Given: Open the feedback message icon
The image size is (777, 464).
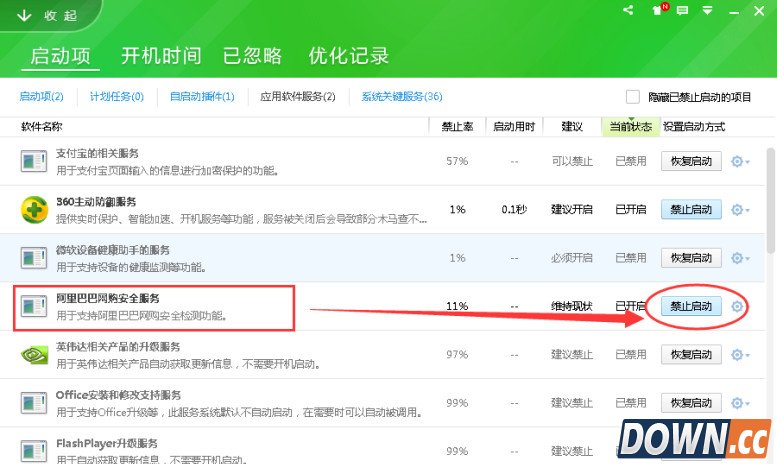Looking at the screenshot, I should (x=682, y=10).
